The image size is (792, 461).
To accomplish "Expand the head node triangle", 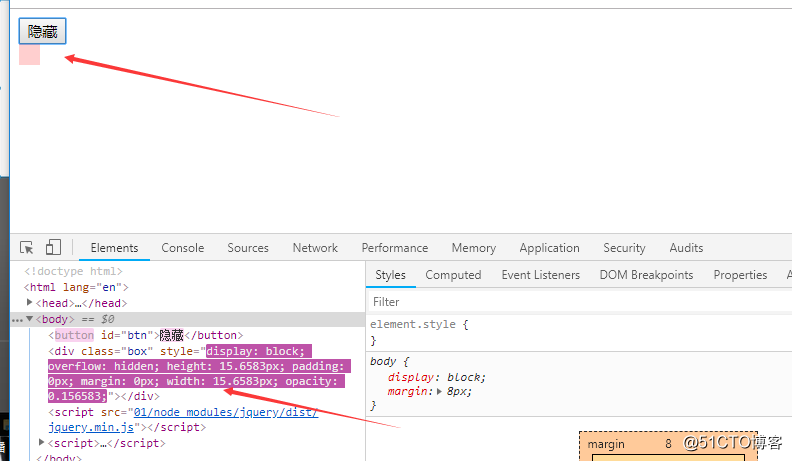I will [x=29, y=302].
